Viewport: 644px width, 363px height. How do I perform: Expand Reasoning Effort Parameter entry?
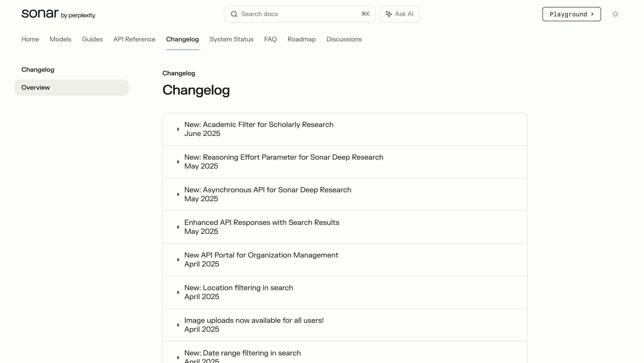point(284,162)
